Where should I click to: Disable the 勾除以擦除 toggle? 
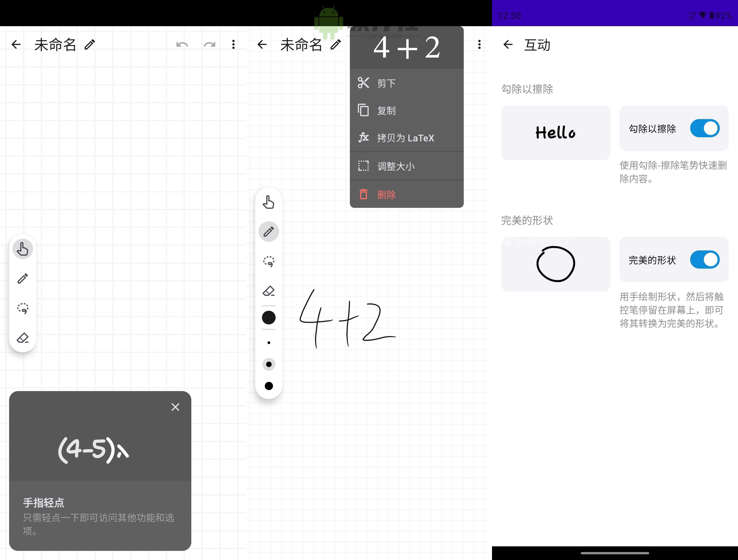[705, 128]
